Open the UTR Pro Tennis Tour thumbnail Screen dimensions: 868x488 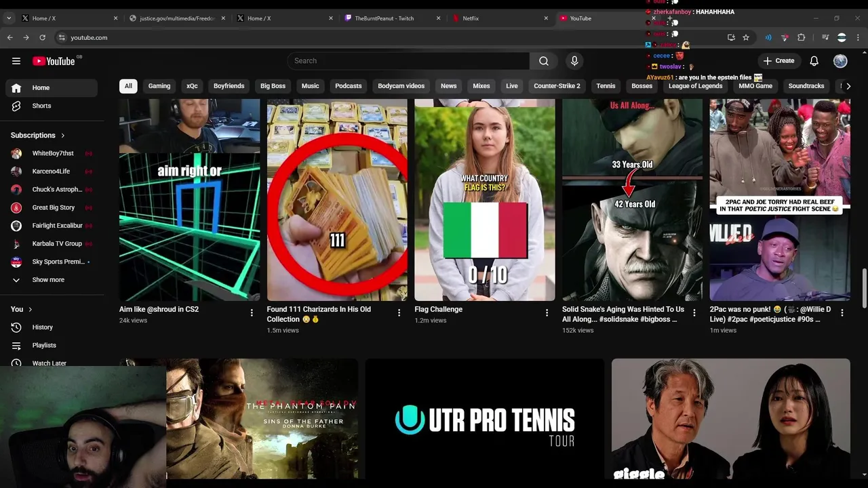coord(485,419)
